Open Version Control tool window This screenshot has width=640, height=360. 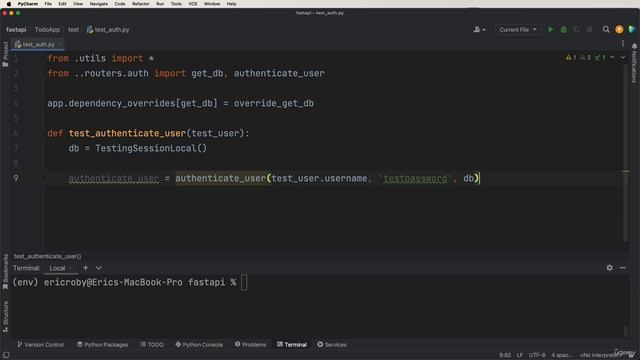pyautogui.click(x=40, y=344)
